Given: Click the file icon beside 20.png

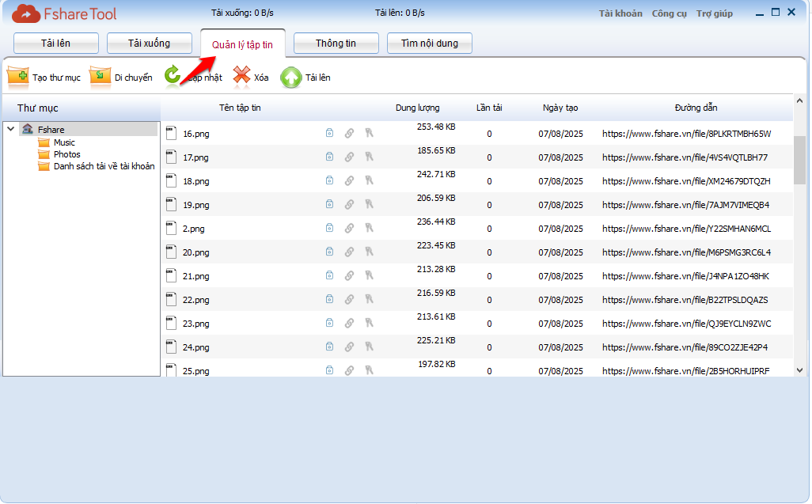Looking at the screenshot, I should (x=172, y=252).
